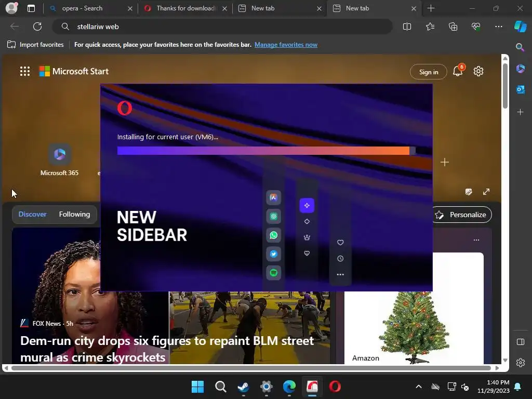The width and height of the screenshot is (532, 399).
Task: Open the Copilot icon in toolbar
Action: click(x=520, y=26)
